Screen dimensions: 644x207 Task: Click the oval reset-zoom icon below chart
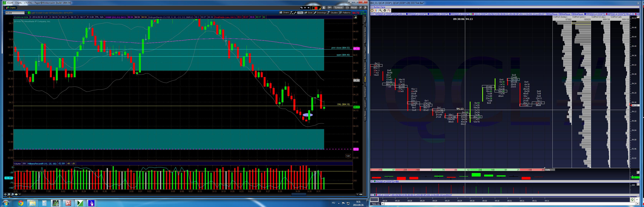click(17, 194)
